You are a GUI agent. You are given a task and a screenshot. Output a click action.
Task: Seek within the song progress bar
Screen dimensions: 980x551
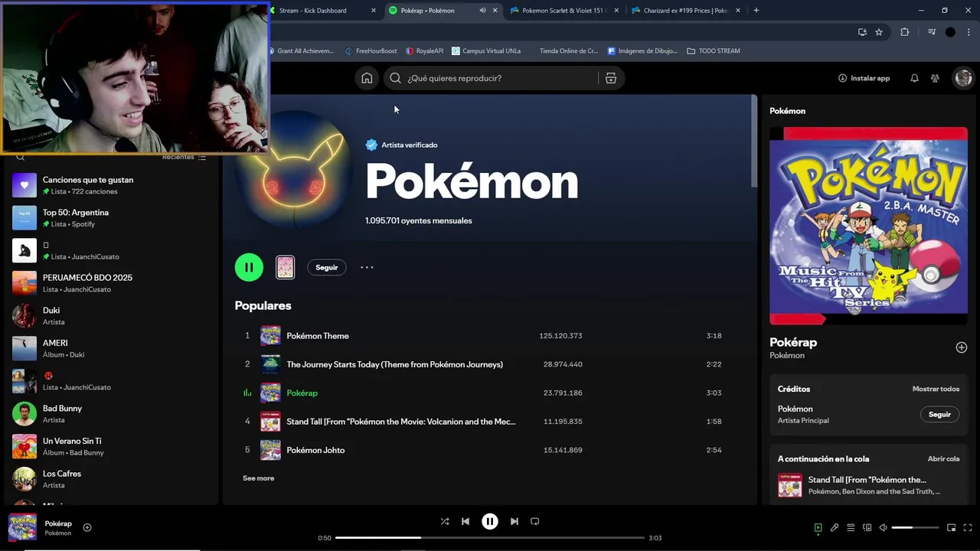click(490, 538)
